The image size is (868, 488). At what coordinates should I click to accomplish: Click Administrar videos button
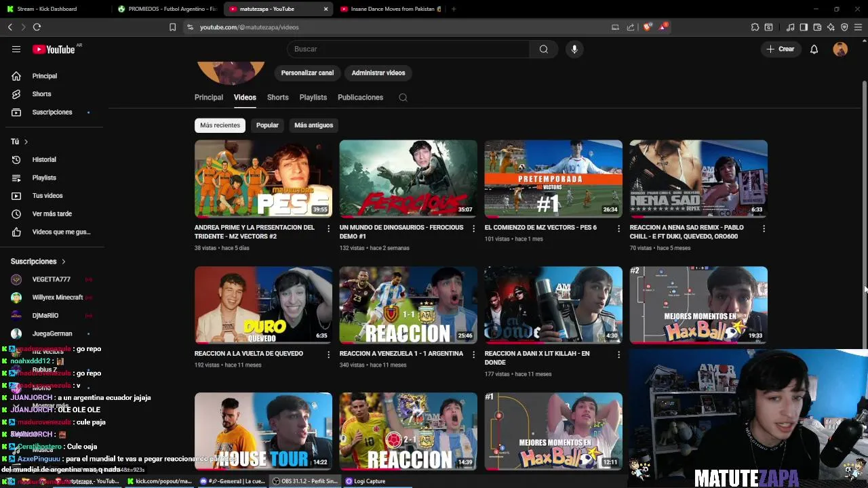[378, 73]
